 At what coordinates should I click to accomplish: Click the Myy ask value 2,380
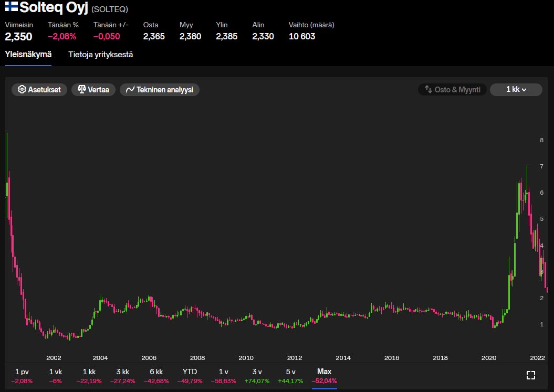[x=191, y=36]
